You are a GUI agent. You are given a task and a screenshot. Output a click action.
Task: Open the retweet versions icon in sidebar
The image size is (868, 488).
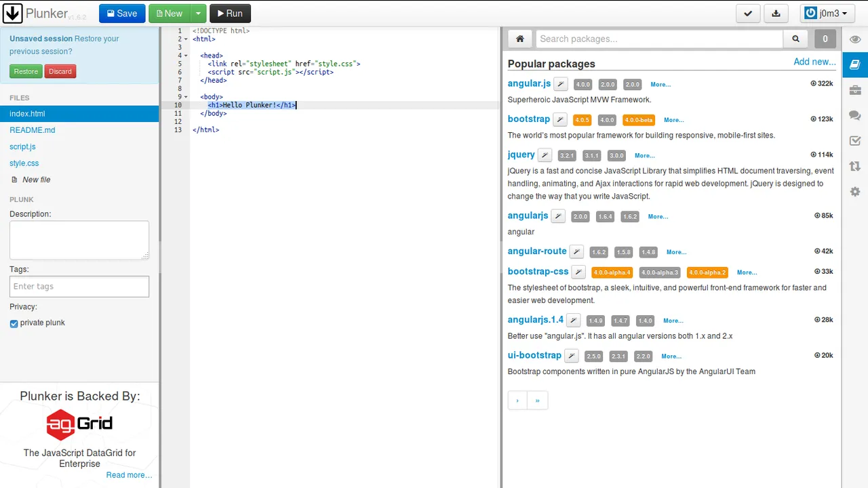[855, 166]
